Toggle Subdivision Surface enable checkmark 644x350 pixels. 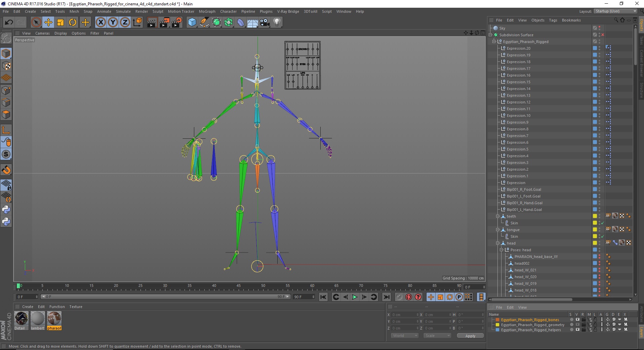point(603,35)
